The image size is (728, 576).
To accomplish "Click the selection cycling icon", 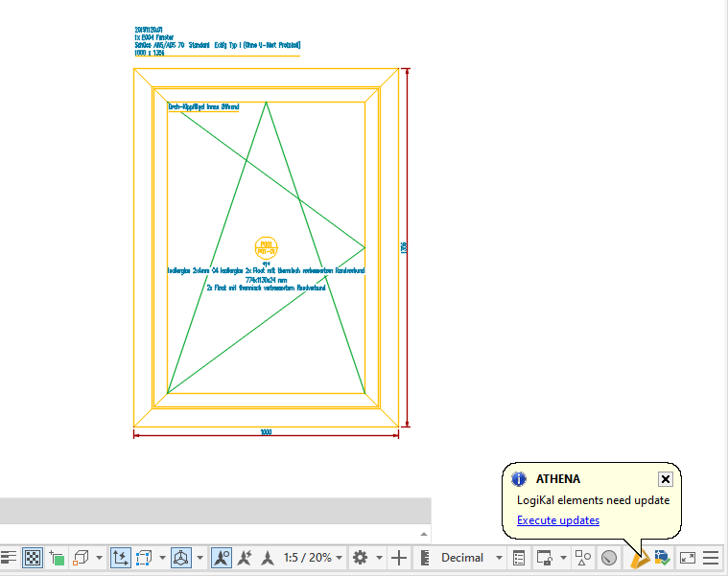I will coord(58,557).
